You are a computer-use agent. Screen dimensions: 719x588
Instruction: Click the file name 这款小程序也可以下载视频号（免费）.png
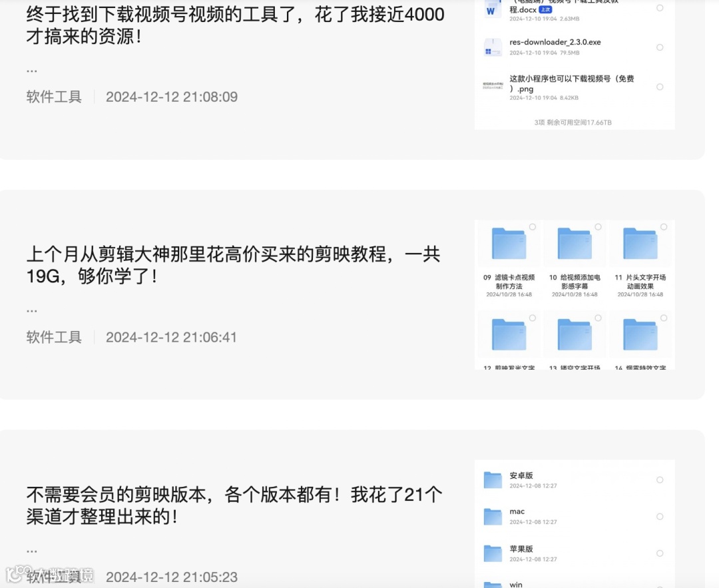point(572,83)
